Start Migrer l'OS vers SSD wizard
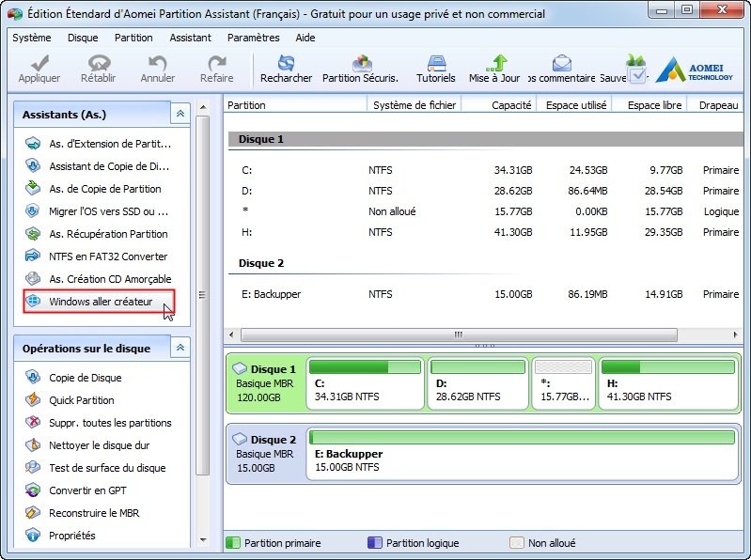 (x=98, y=211)
